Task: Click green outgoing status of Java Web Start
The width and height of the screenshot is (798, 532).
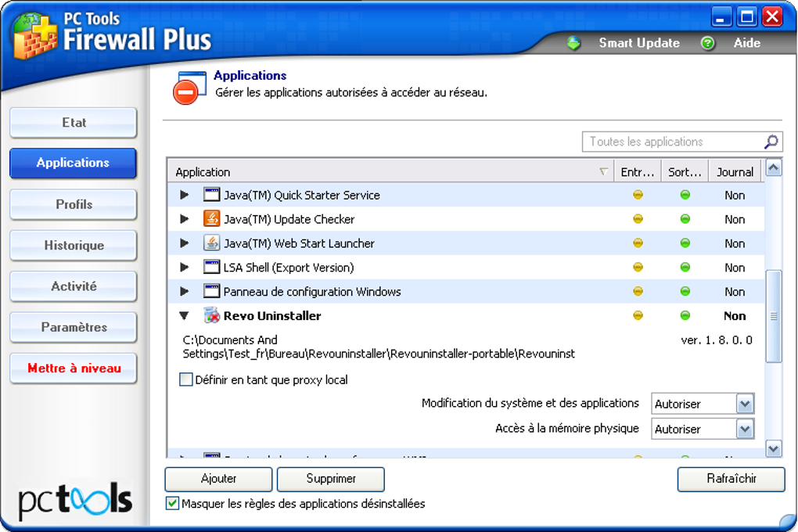Action: [685, 243]
